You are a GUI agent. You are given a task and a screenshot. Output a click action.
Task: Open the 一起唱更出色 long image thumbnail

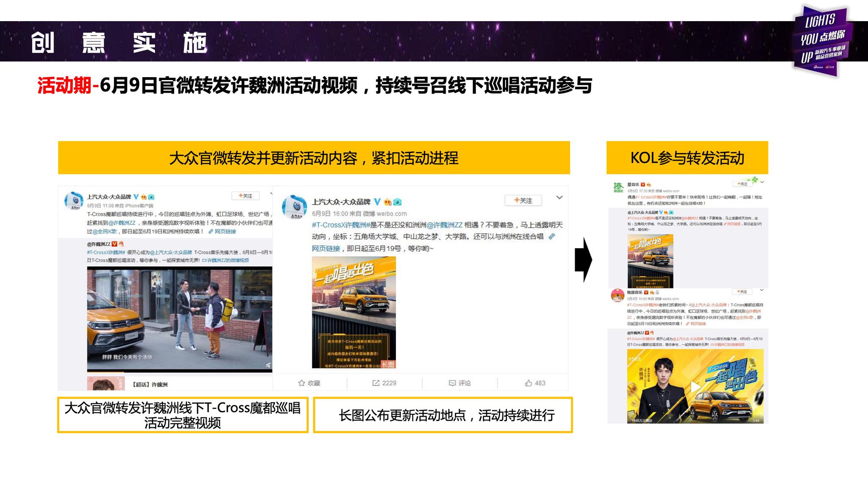pyautogui.click(x=354, y=312)
